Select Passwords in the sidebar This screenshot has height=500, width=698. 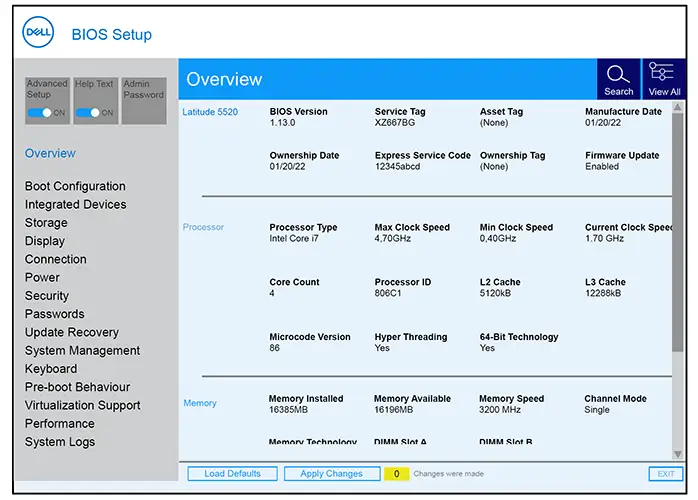[54, 314]
